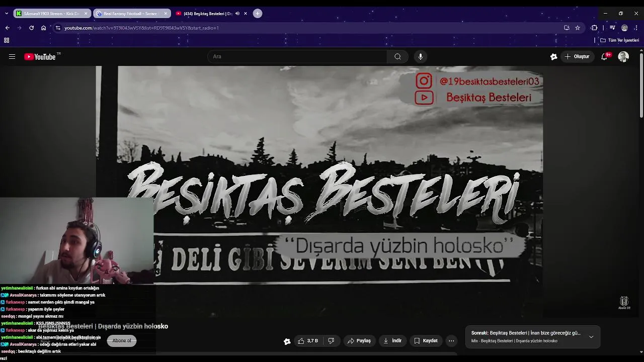
Task: View site information icon in address bar
Action: [58, 28]
